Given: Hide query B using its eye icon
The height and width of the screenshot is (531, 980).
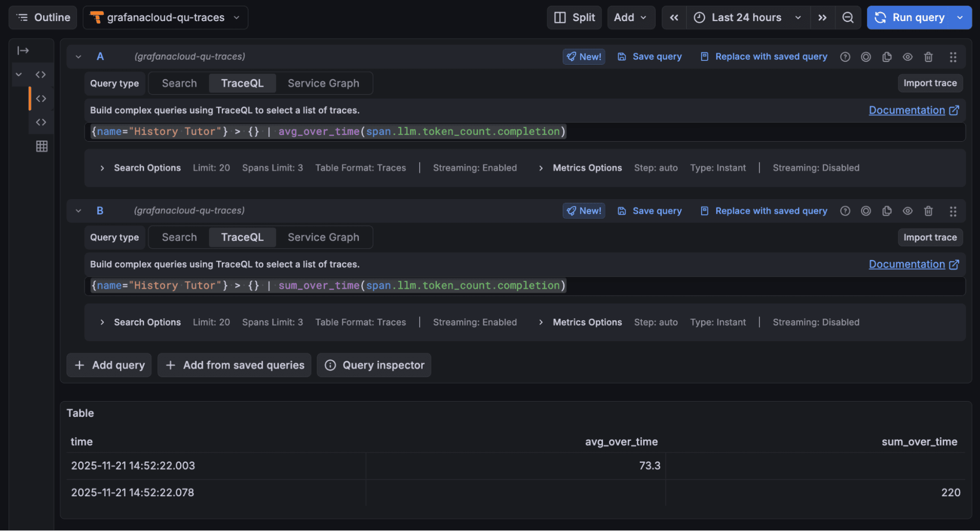Looking at the screenshot, I should 907,210.
